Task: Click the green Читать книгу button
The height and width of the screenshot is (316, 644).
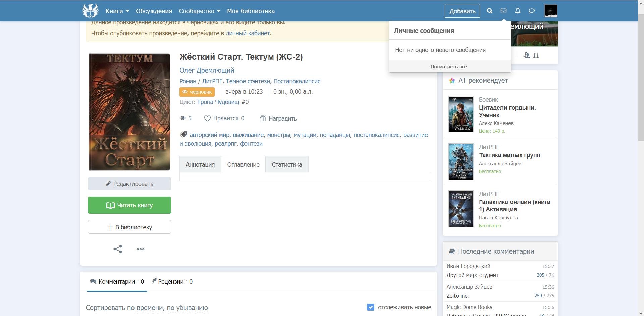Action: pyautogui.click(x=129, y=205)
